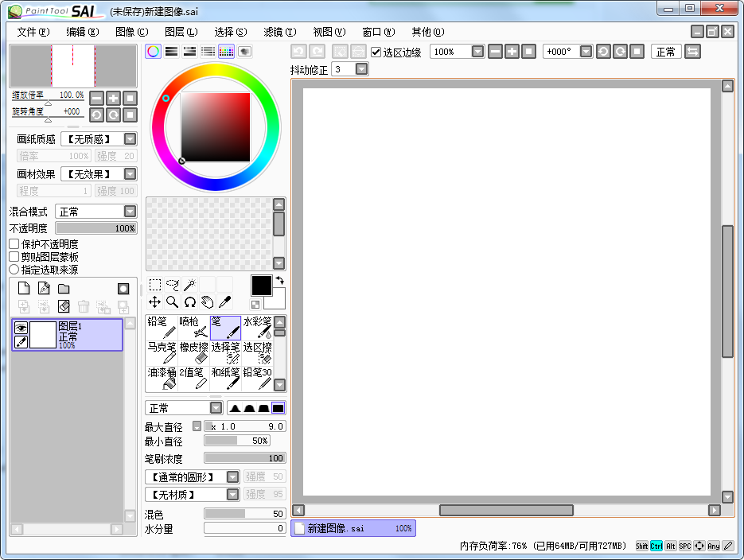Open the 其他 menu
Screen dimensions: 744x560
427,32
